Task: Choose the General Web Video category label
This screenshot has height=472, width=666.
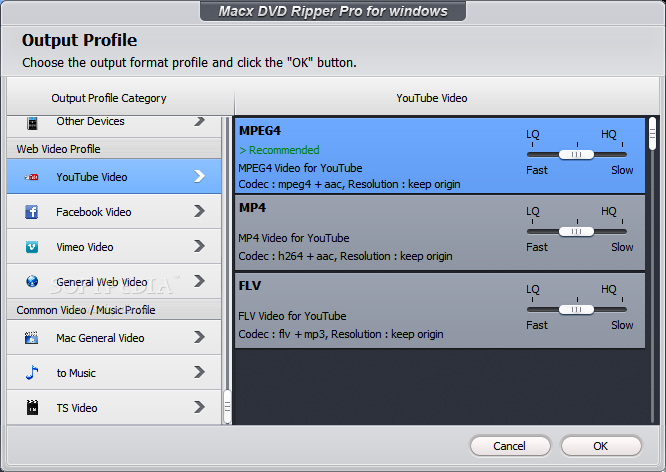Action: point(102,282)
